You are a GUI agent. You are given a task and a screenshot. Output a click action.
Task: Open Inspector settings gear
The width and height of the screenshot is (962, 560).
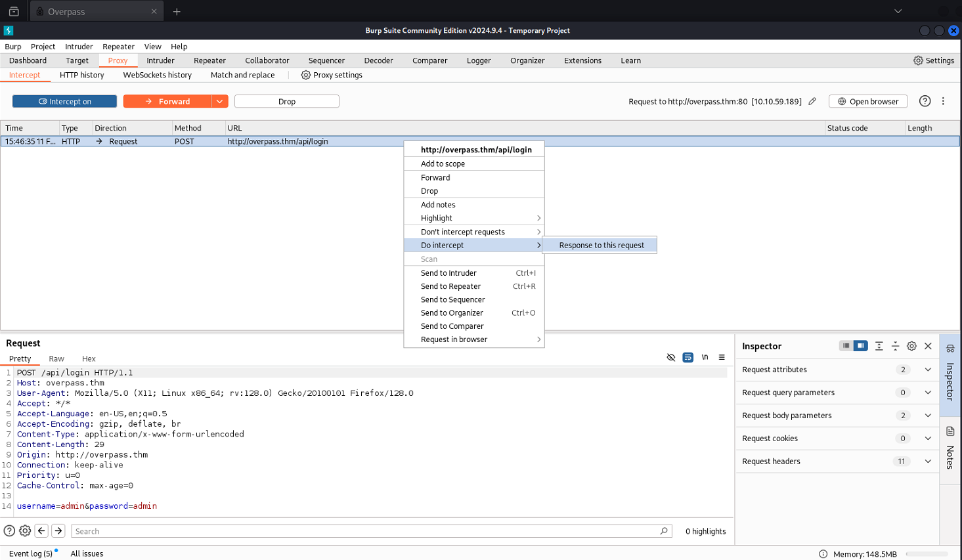click(911, 346)
